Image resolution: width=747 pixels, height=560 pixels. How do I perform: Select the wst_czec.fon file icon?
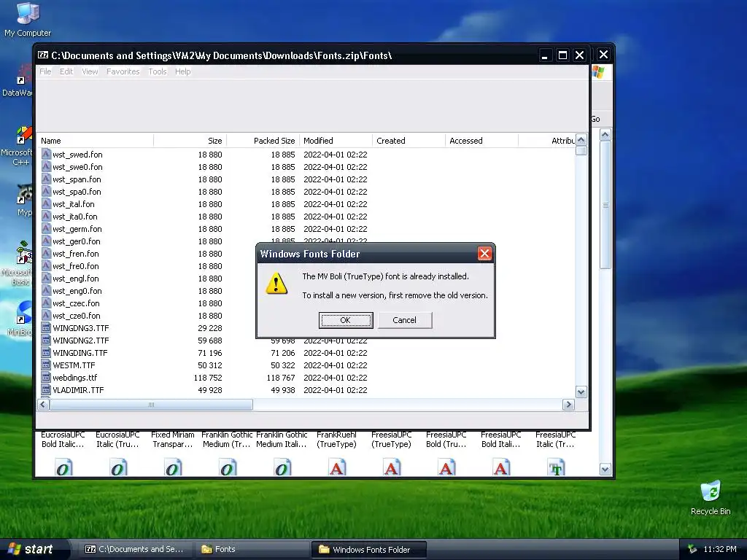[46, 303]
